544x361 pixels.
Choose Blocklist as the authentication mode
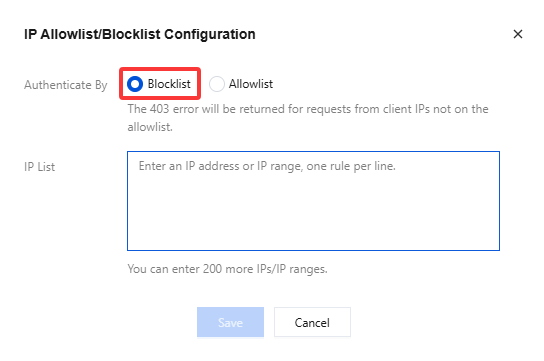click(x=135, y=84)
